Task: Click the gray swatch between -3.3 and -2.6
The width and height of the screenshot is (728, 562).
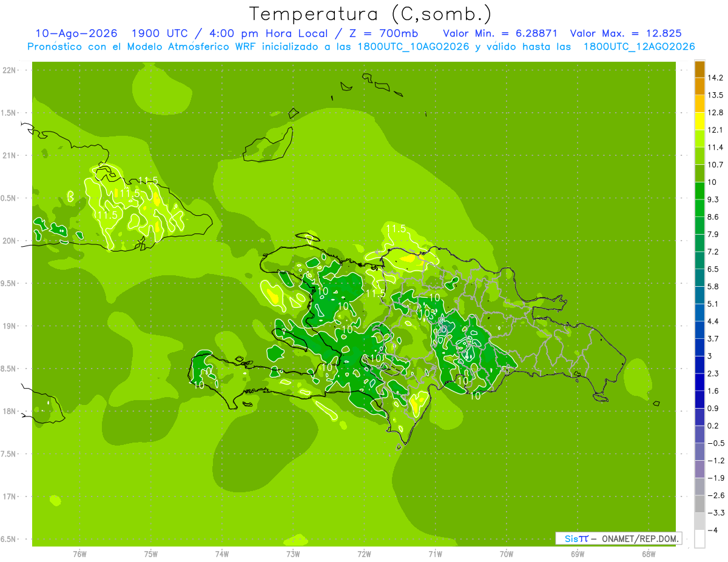Action: (699, 504)
